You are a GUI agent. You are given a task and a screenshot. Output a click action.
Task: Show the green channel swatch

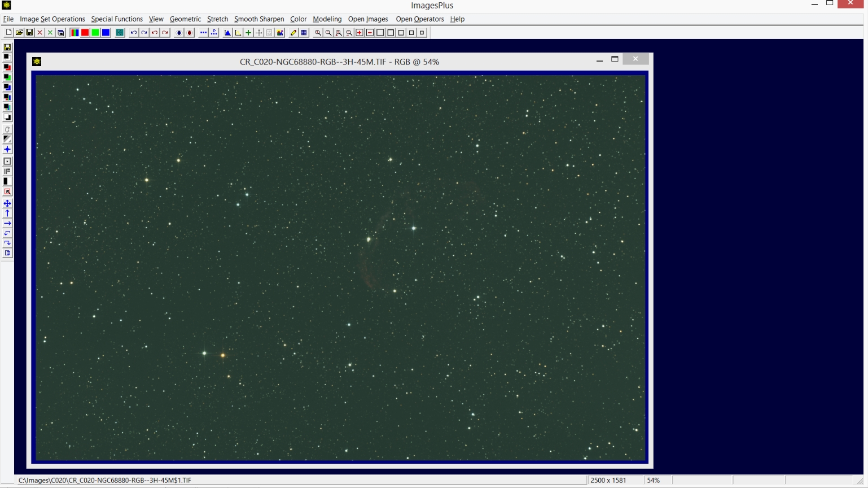point(95,33)
